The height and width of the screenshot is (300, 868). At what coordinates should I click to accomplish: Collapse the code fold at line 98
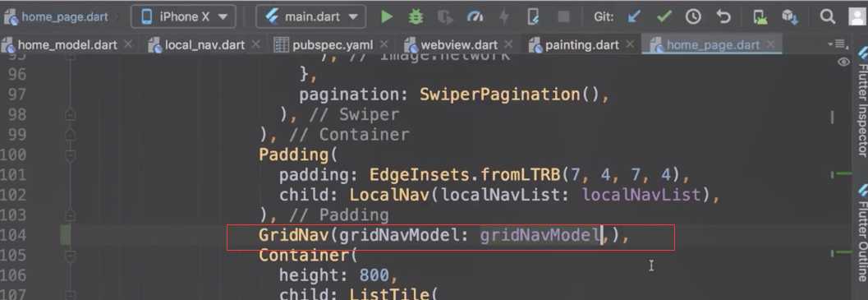71,115
